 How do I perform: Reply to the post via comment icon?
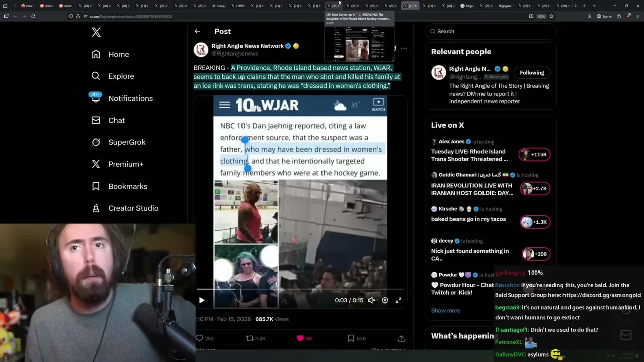pyautogui.click(x=199, y=338)
